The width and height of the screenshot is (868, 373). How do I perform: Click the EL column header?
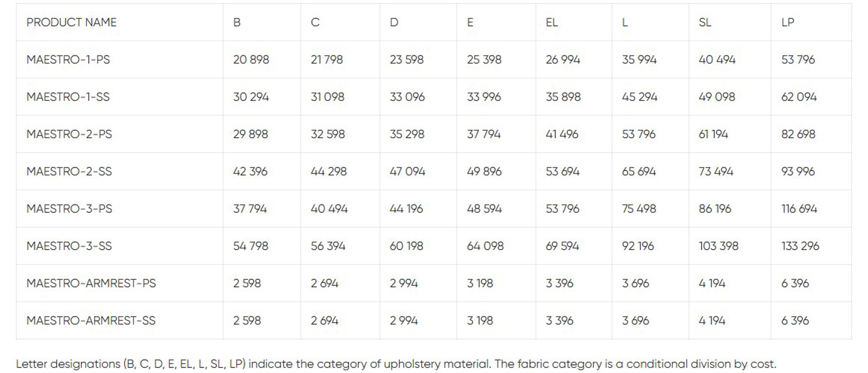552,22
